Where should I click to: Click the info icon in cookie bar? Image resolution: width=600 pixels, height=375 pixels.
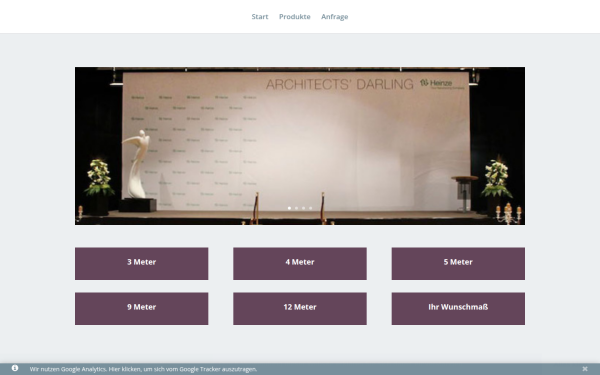click(15, 368)
